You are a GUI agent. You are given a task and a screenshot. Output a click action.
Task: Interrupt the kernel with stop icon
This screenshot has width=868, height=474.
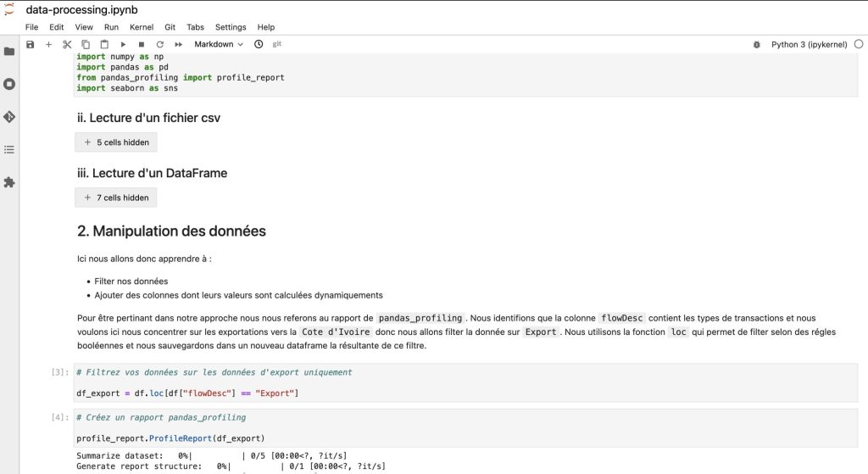click(x=142, y=44)
